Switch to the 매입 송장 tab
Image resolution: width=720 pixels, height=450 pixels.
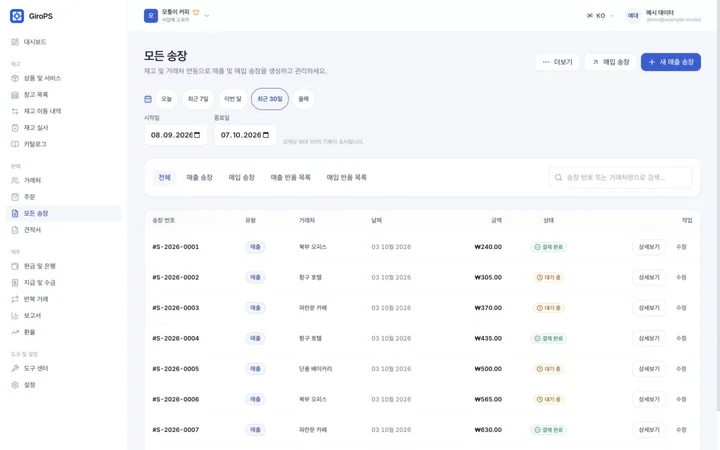(x=242, y=178)
